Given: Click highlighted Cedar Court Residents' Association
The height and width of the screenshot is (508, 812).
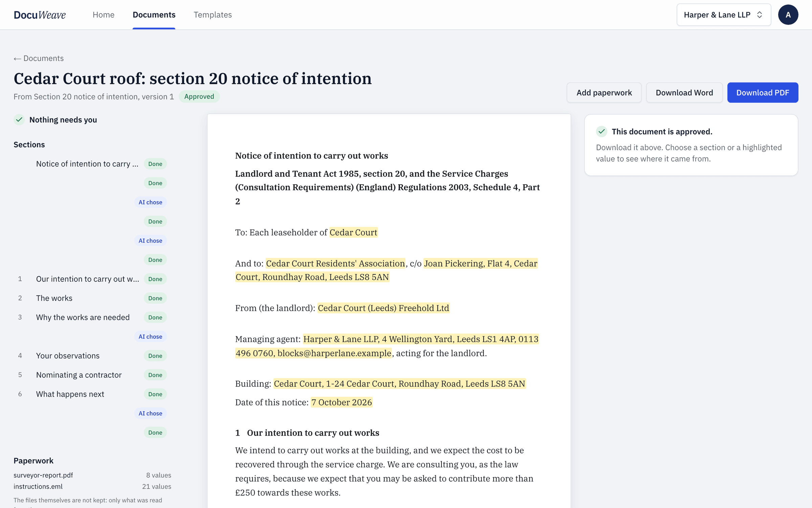Looking at the screenshot, I should coord(335,263).
